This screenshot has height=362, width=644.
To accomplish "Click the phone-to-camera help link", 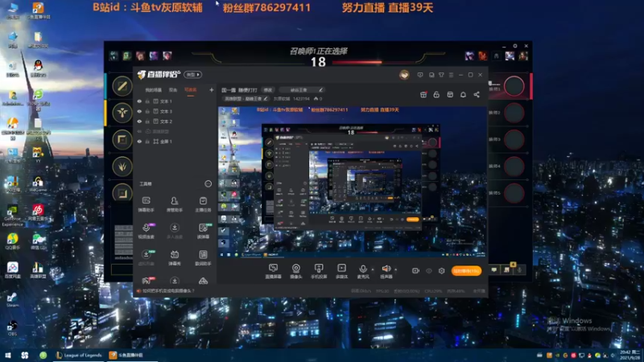I will [x=168, y=291].
